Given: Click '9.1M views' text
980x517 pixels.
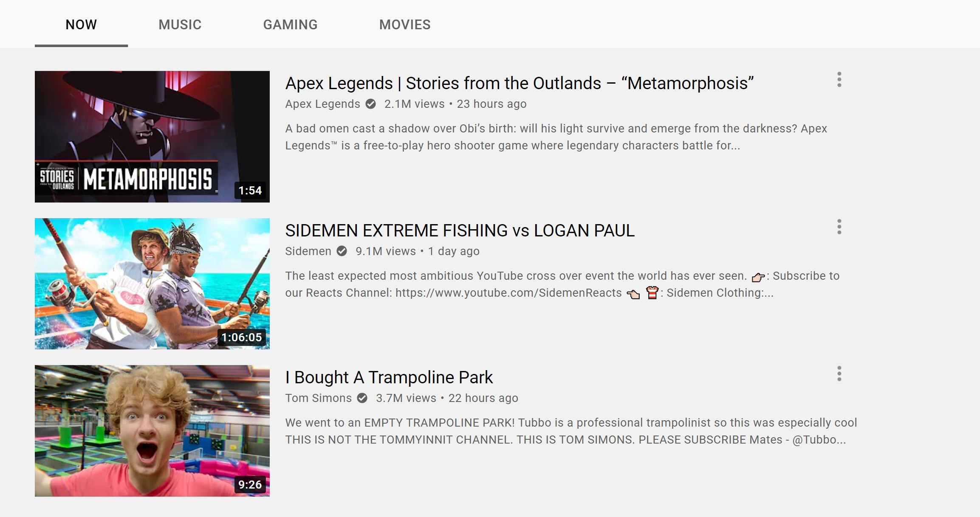Looking at the screenshot, I should pos(386,251).
